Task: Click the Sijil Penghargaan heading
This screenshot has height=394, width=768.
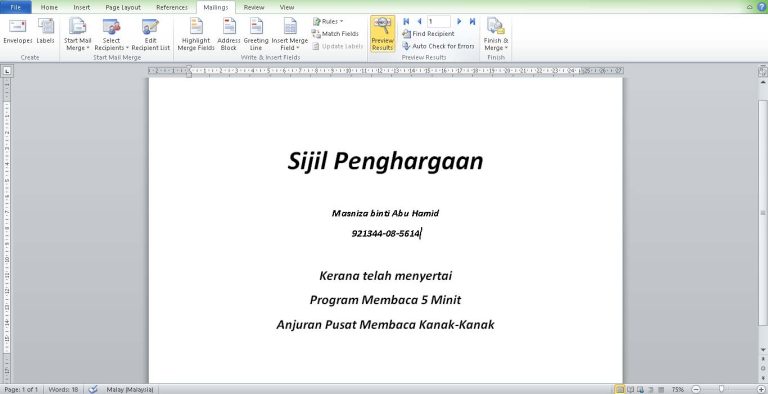Action: (x=385, y=161)
